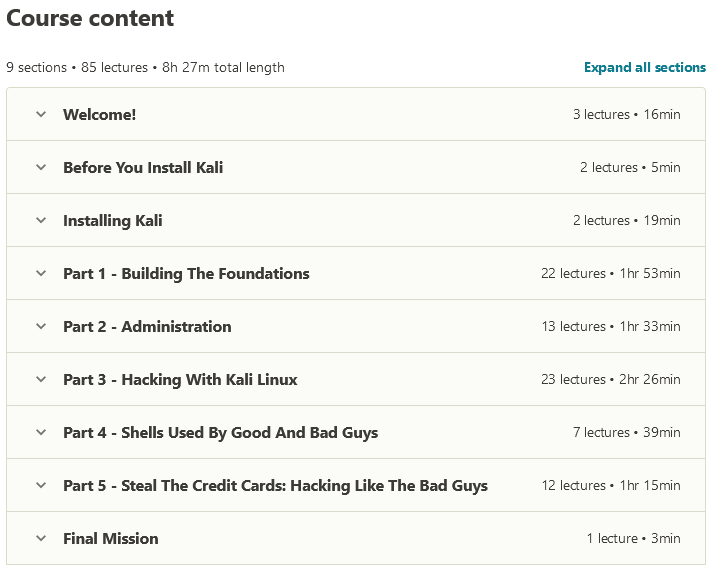This screenshot has height=569, width=708.
Task: Select Part 1 - Building The Foundations title
Action: [x=186, y=273]
